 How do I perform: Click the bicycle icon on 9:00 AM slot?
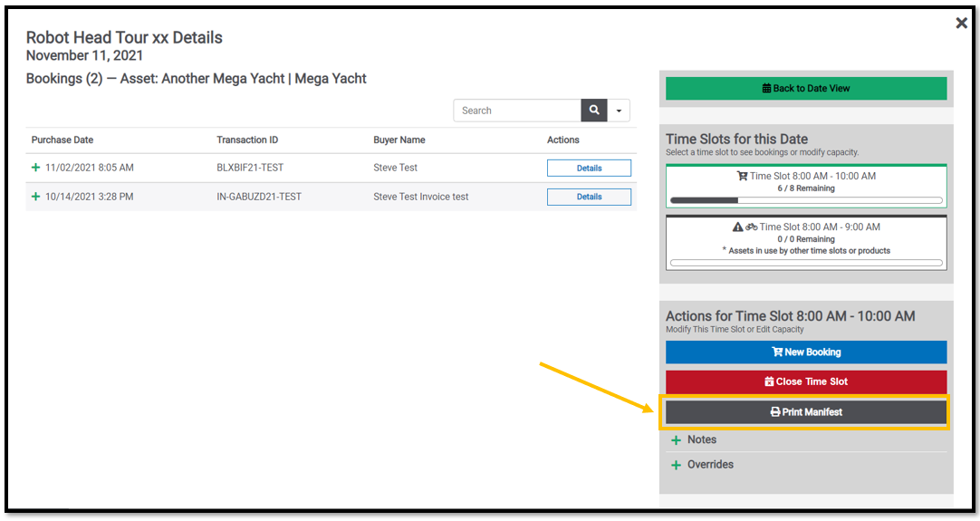[751, 227]
